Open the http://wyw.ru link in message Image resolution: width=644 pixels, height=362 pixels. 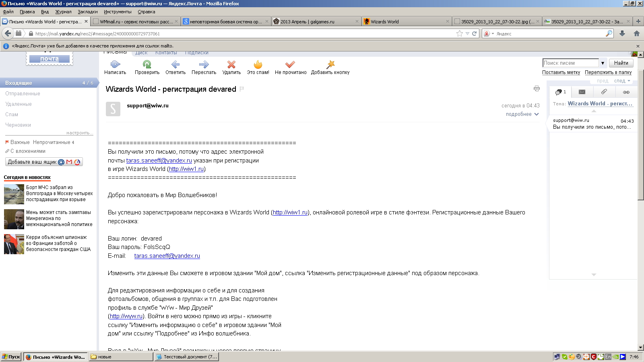click(x=126, y=316)
